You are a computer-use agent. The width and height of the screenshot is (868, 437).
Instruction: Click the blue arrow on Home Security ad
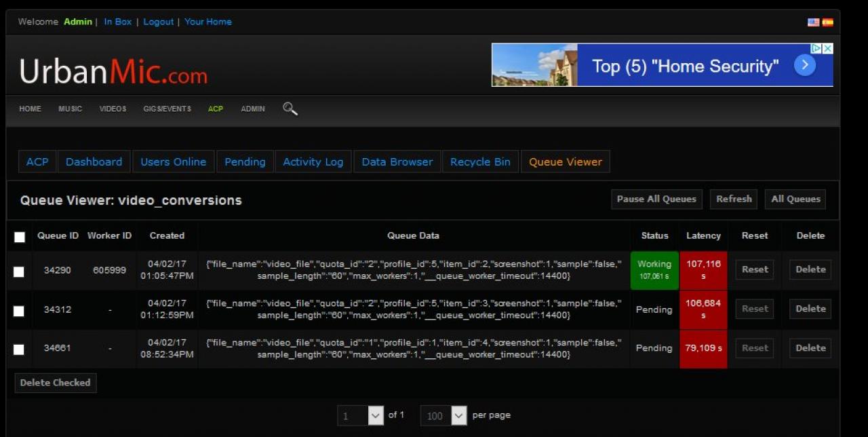pyautogui.click(x=804, y=65)
